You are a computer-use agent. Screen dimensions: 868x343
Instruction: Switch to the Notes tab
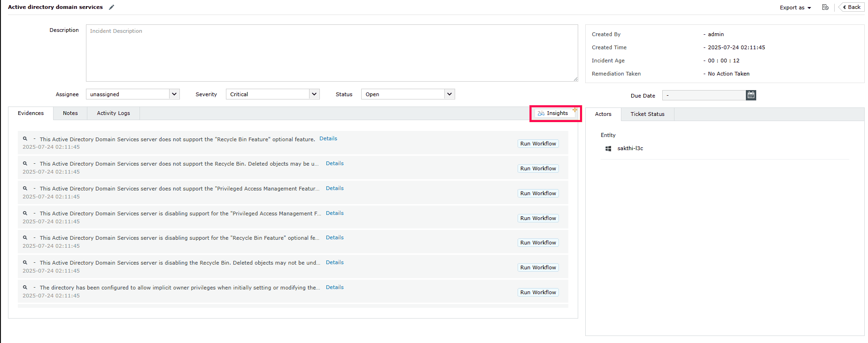click(x=70, y=113)
